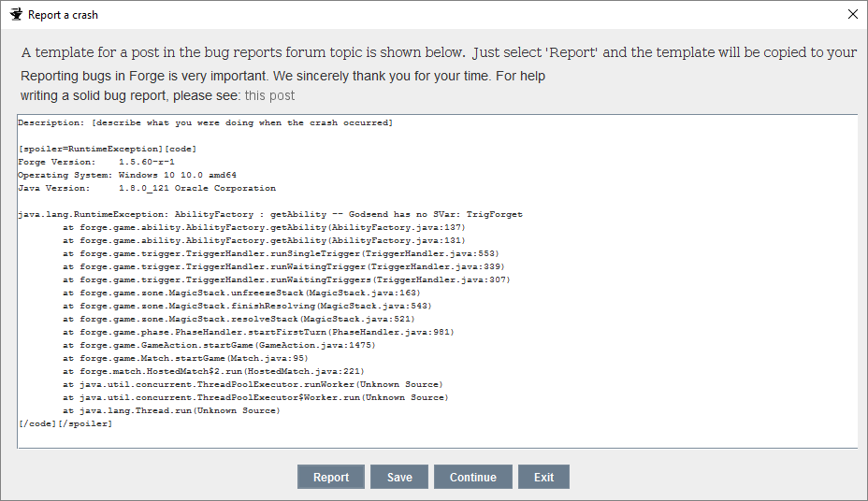Image resolution: width=868 pixels, height=501 pixels.
Task: Click the Report button
Action: click(x=331, y=477)
